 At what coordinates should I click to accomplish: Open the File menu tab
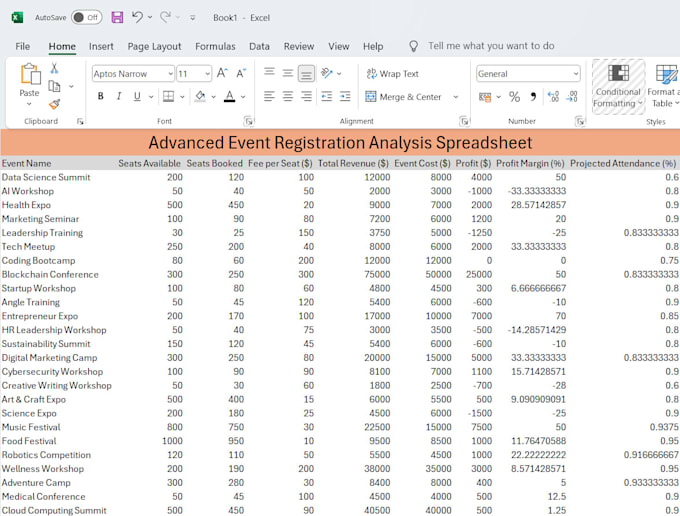tap(23, 46)
